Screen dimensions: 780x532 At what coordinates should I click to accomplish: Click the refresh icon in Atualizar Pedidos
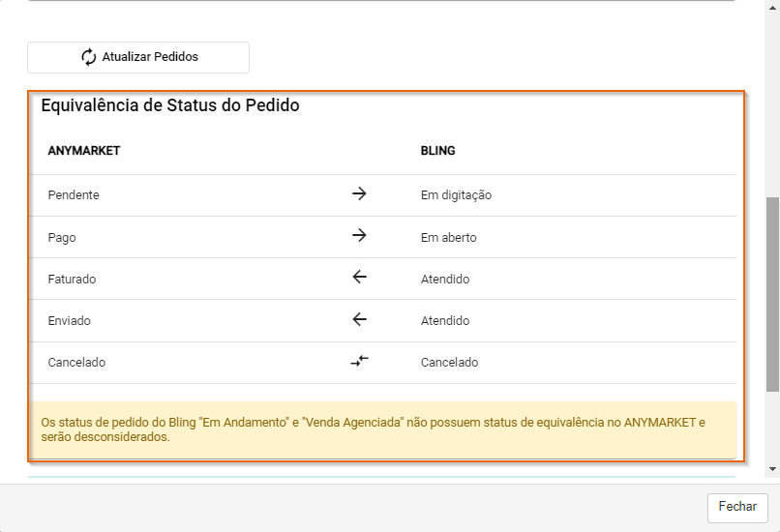[88, 57]
